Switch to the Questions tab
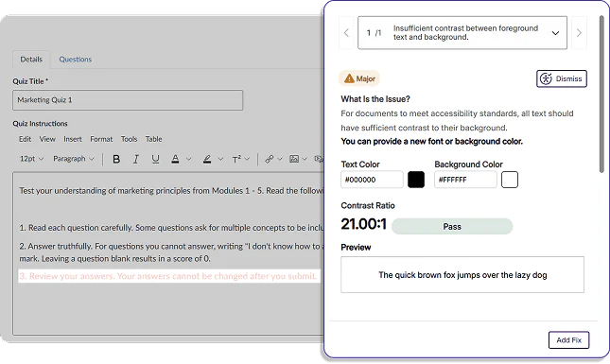610x364 pixels. click(76, 60)
